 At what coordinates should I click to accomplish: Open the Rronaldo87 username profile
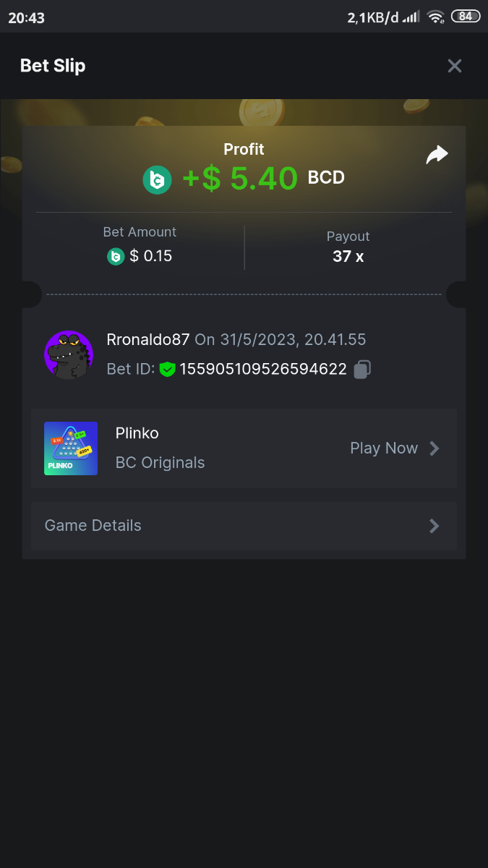(148, 339)
